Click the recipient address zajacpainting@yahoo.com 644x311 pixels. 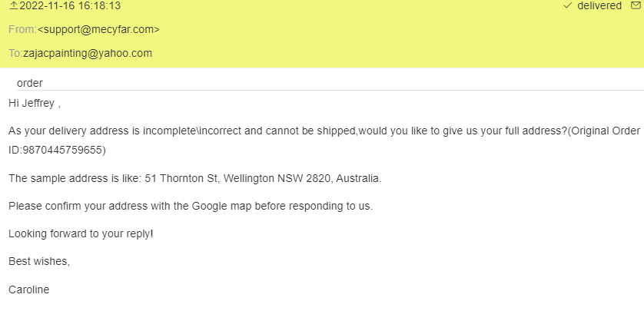[x=88, y=54]
